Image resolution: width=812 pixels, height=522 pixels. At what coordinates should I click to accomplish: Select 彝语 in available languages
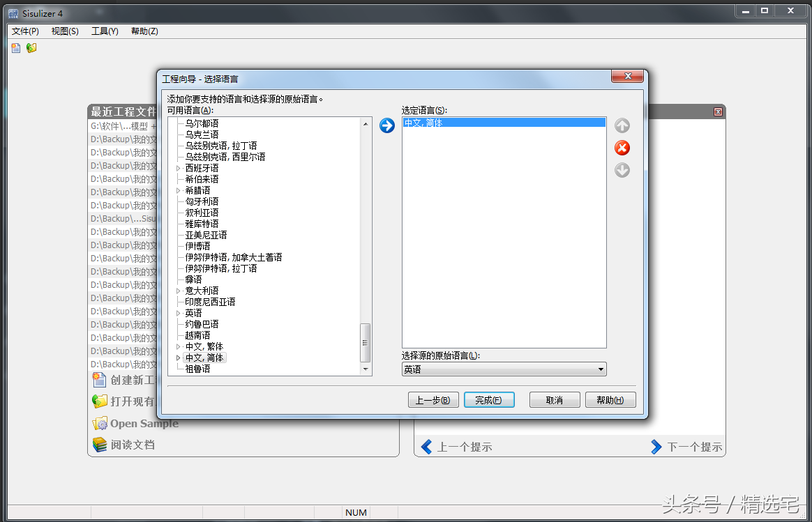point(194,279)
